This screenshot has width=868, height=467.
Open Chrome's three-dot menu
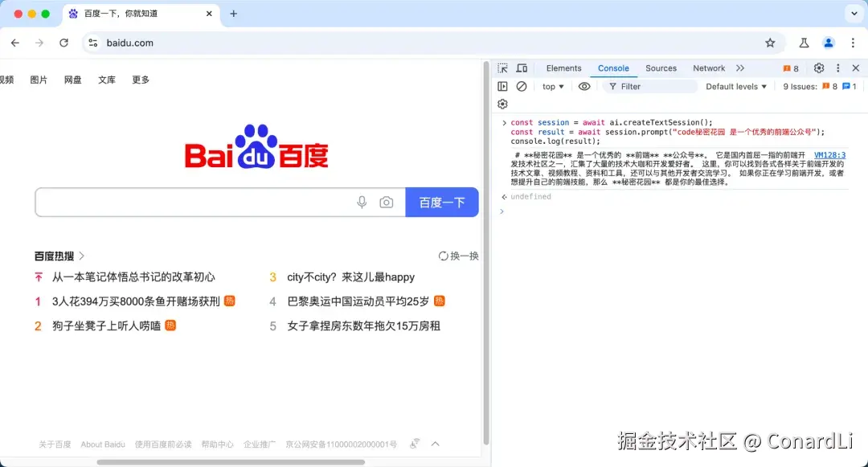pyautogui.click(x=853, y=43)
